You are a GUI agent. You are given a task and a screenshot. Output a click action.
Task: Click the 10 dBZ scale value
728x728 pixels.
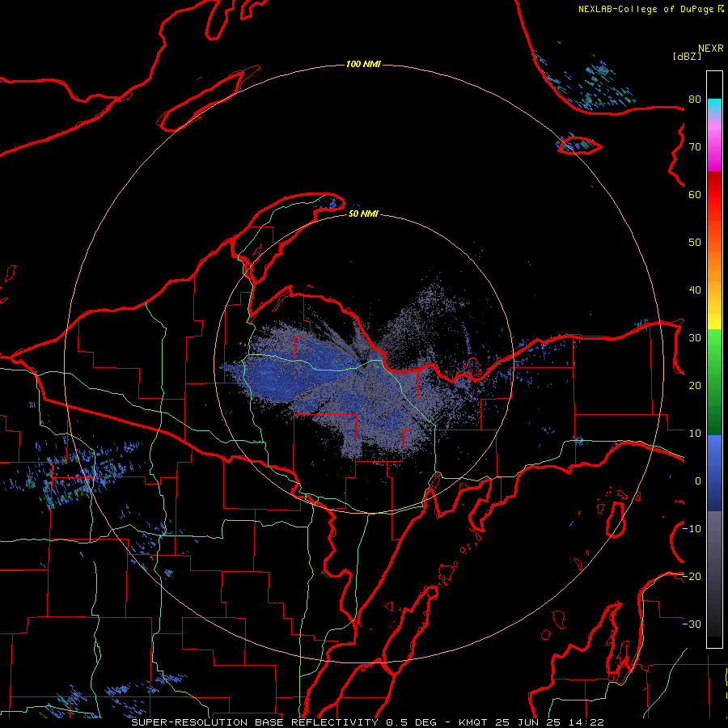tap(695, 434)
